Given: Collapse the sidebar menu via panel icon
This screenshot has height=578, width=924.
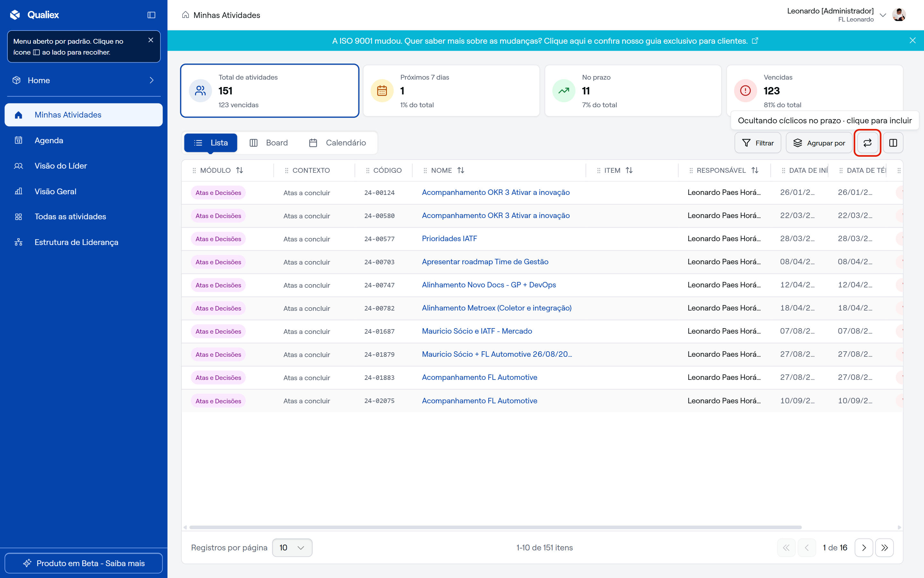Looking at the screenshot, I should pos(151,15).
